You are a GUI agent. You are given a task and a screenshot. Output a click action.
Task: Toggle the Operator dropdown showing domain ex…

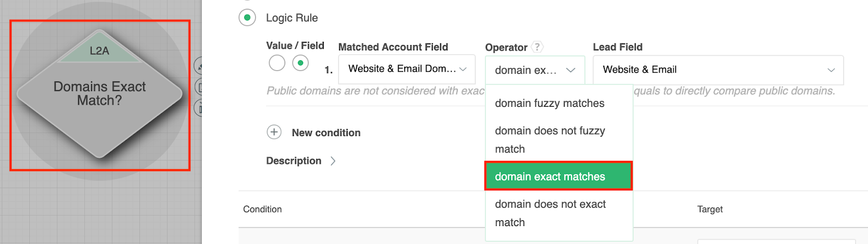534,70
